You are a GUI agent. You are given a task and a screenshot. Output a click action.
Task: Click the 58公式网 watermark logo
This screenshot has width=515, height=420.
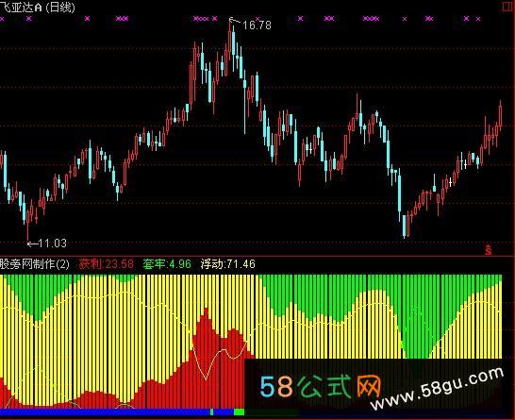pos(321,386)
